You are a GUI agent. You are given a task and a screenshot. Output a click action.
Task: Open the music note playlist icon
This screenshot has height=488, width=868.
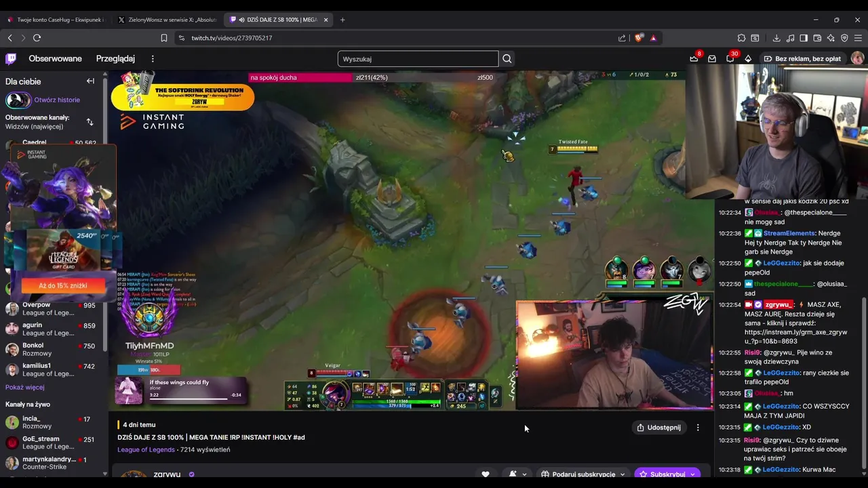(x=790, y=38)
